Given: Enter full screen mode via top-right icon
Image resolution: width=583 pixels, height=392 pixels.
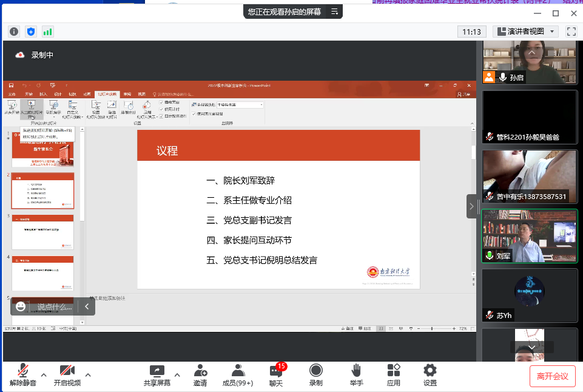Looking at the screenshot, I should tap(571, 32).
